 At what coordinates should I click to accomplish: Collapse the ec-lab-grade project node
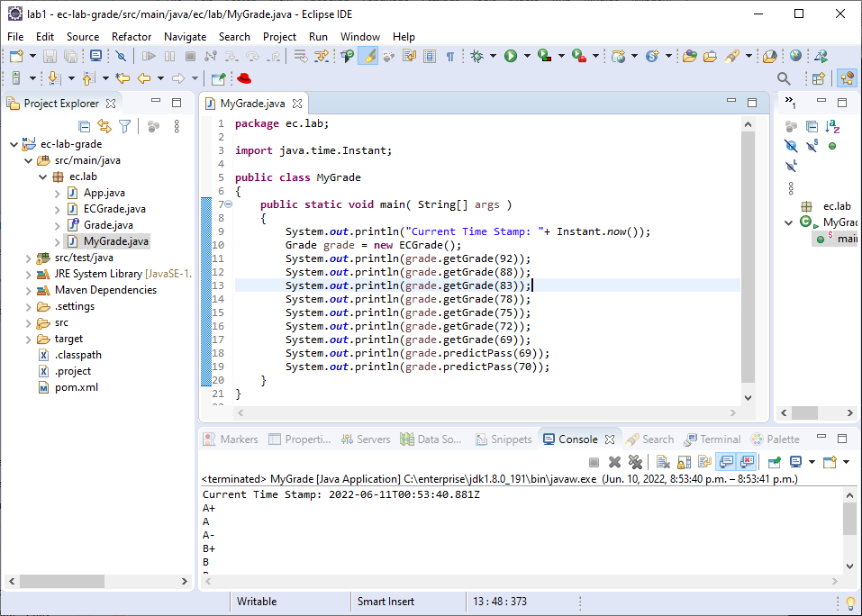(14, 144)
